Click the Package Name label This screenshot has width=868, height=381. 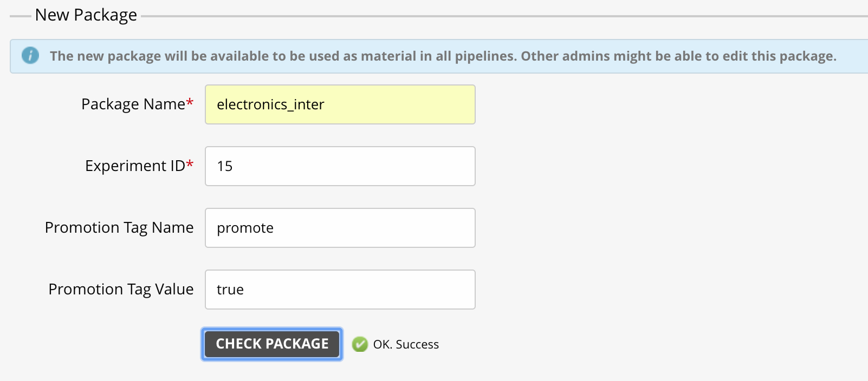[x=133, y=104]
